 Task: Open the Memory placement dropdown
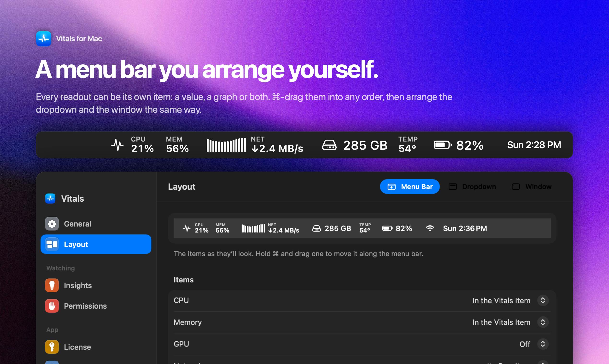543,322
